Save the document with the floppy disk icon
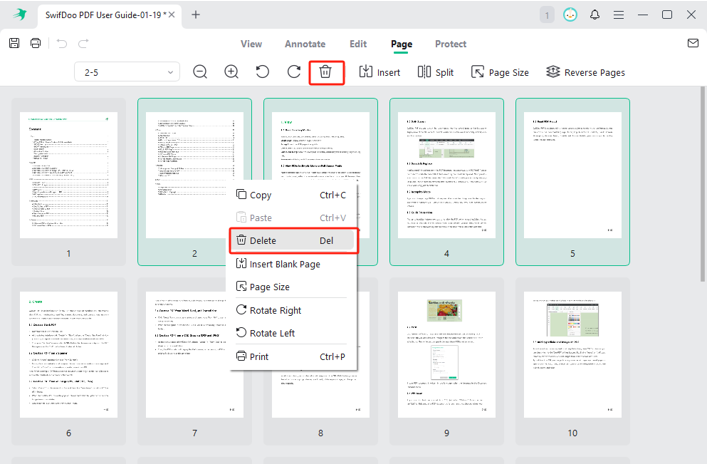707x464 pixels. pos(14,43)
